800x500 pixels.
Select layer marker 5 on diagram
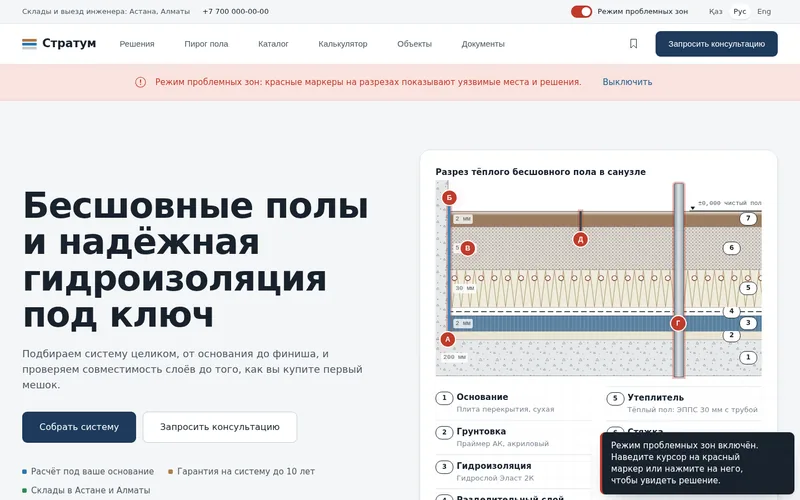(x=748, y=288)
